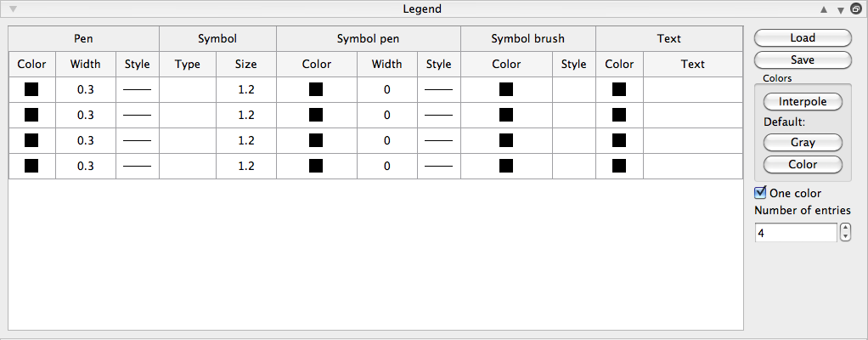Decrease Number of entries with stepper down arrow
The image size is (868, 340).
pos(845,236)
